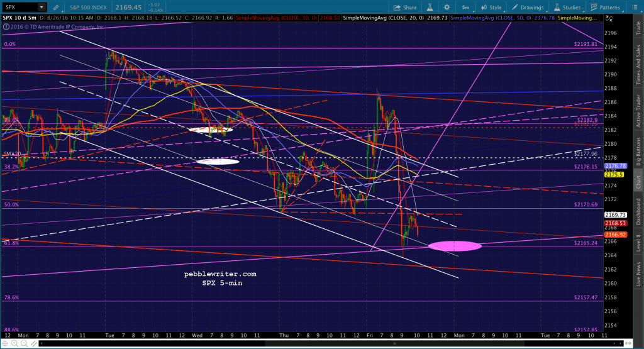Open the Live News side tab
644x349 pixels.
tap(638, 274)
